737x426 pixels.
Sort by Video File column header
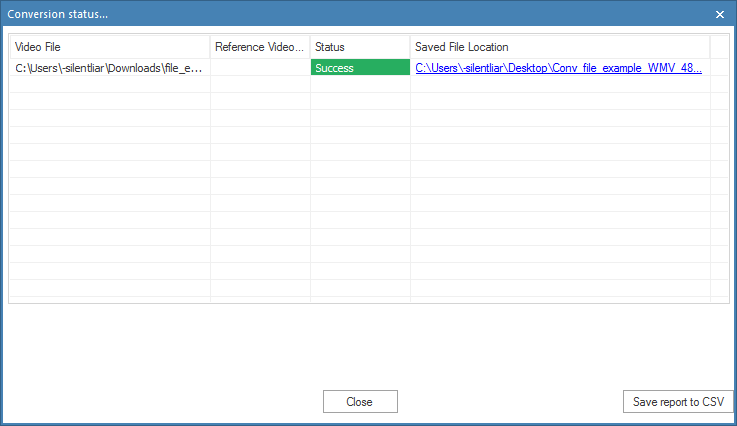click(110, 47)
